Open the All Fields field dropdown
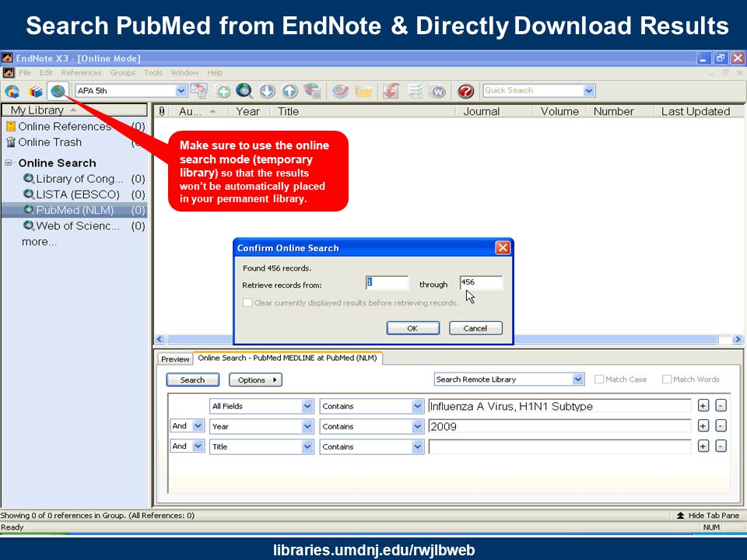The image size is (747, 560). (x=307, y=406)
